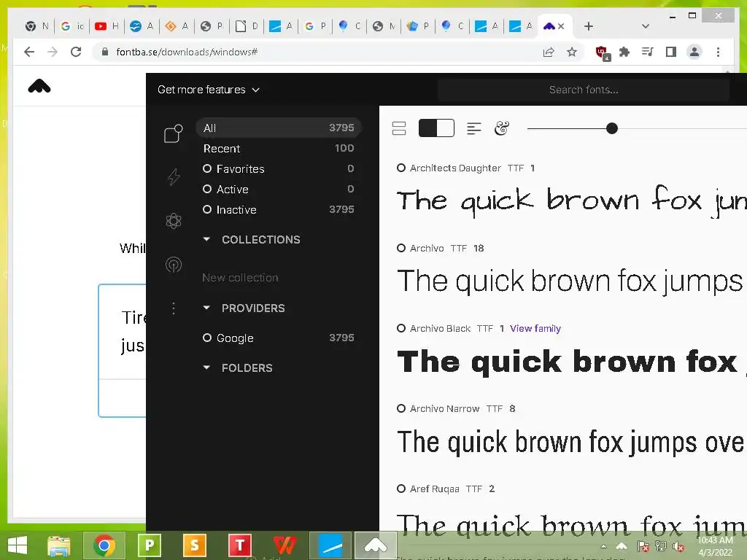Select the Active fonts category
The height and width of the screenshot is (560, 747).
click(x=279, y=189)
